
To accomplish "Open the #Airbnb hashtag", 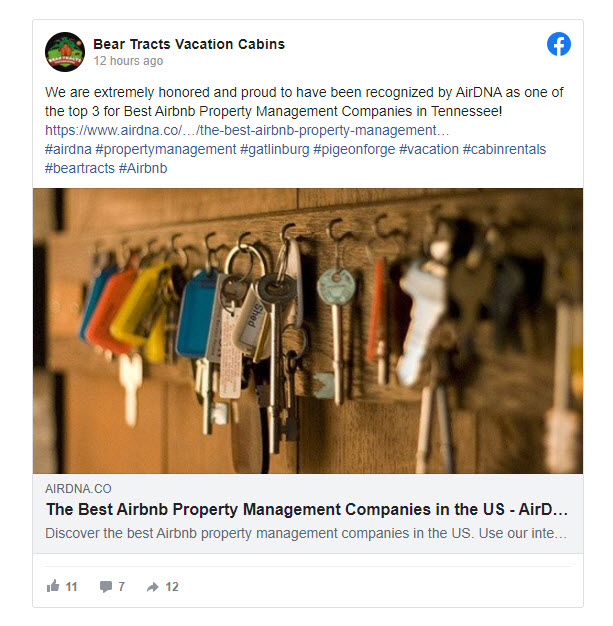I will click(143, 168).
